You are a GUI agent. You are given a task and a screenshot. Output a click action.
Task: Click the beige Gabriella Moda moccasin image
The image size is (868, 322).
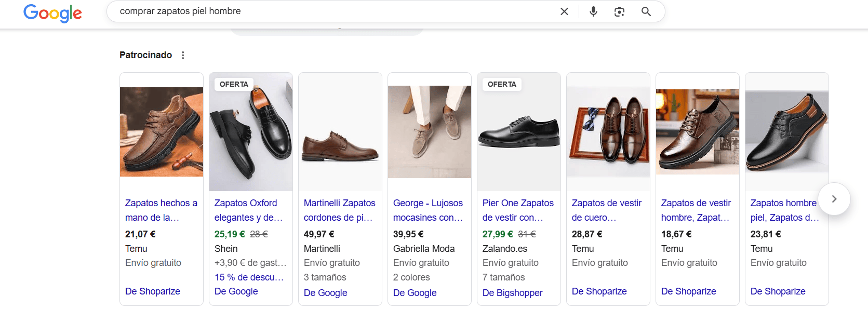coord(430,132)
